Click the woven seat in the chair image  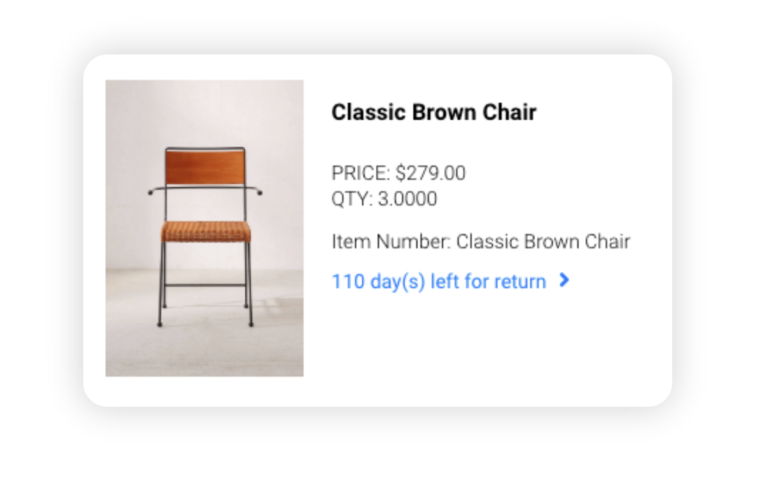pyautogui.click(x=206, y=231)
